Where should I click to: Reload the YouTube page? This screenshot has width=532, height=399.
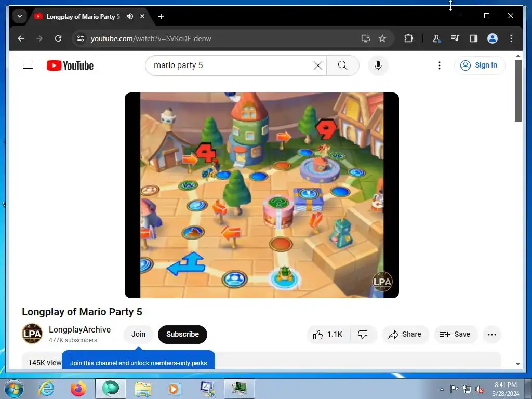click(x=58, y=38)
